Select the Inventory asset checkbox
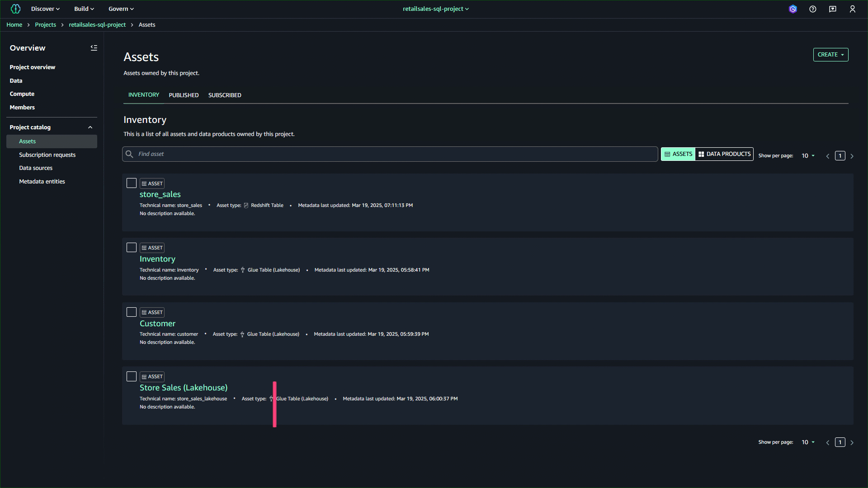Image resolution: width=868 pixels, height=488 pixels. tap(132, 248)
